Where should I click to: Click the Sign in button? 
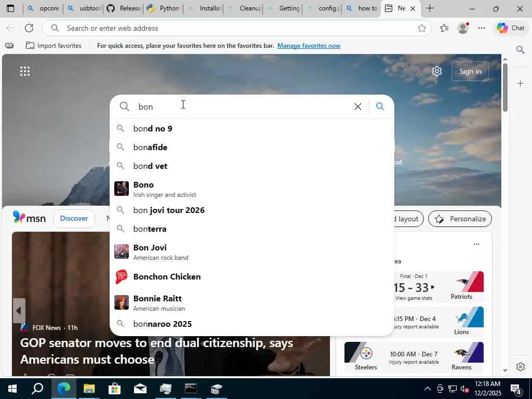click(470, 71)
